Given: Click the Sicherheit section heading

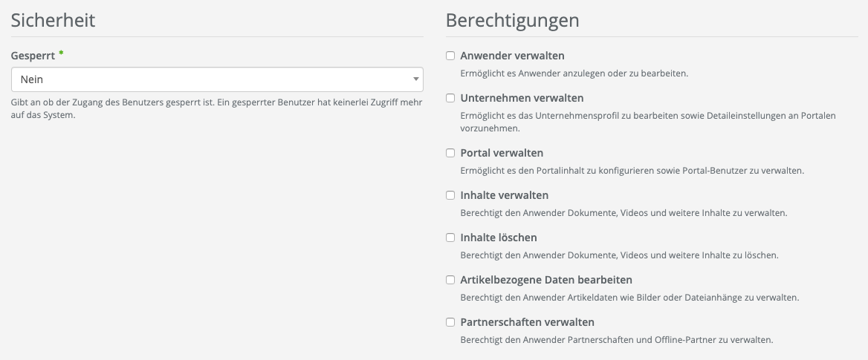Looking at the screenshot, I should pos(53,20).
